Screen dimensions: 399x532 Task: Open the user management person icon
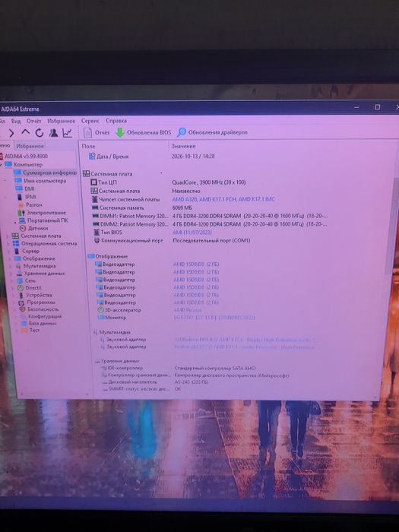[x=53, y=133]
